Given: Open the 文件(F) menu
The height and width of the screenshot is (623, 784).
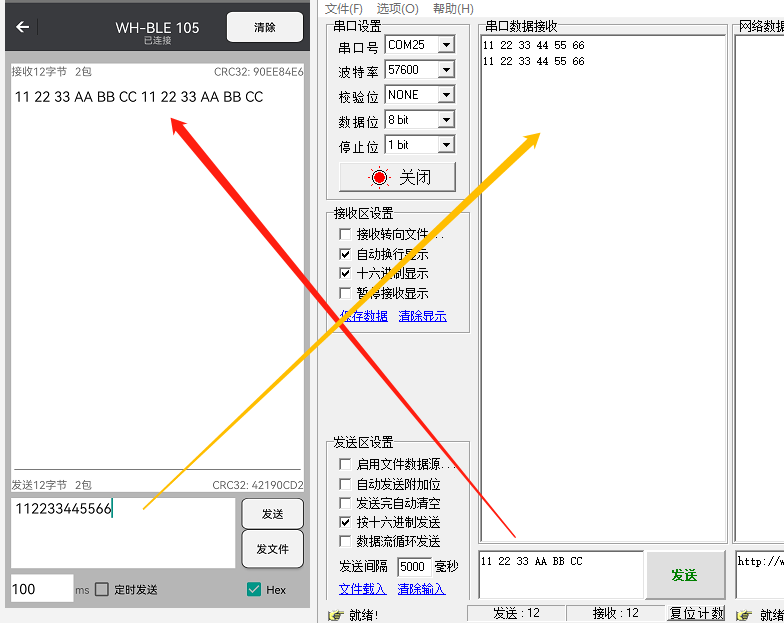Looking at the screenshot, I should pyautogui.click(x=343, y=8).
